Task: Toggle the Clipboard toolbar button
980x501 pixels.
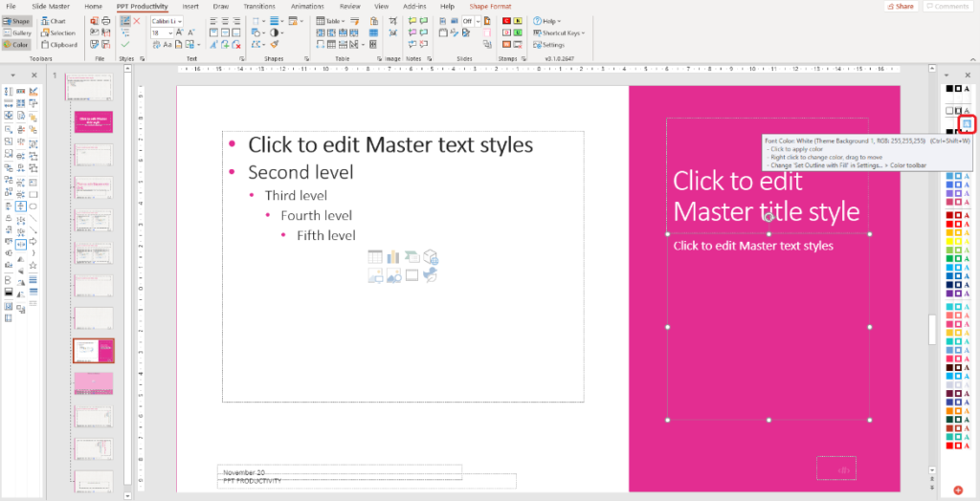Action: click(x=59, y=45)
